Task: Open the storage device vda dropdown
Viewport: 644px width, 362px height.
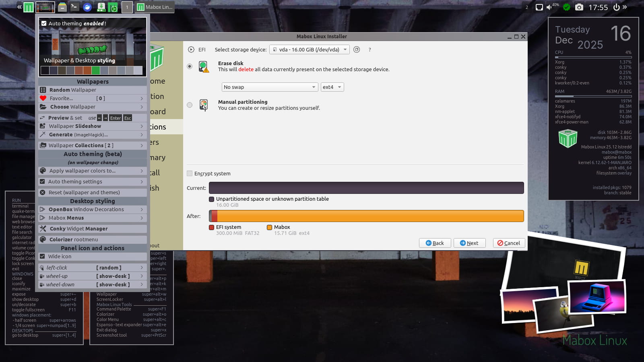Action: click(309, 49)
